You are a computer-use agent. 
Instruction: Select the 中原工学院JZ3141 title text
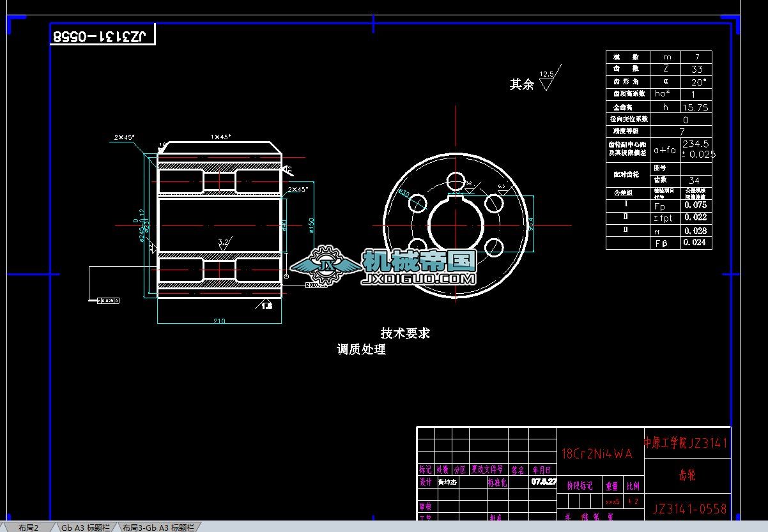click(x=686, y=443)
